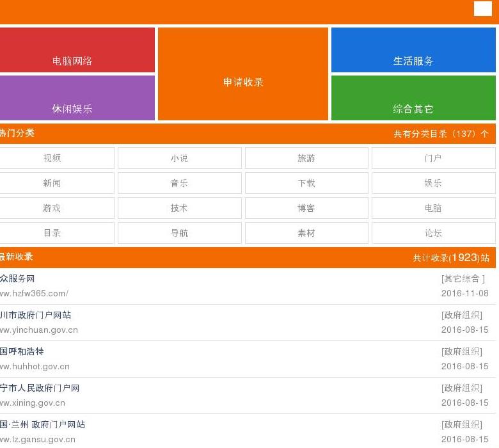Click the xining.gov.cn URL
The width and height of the screenshot is (499, 448).
33,403
